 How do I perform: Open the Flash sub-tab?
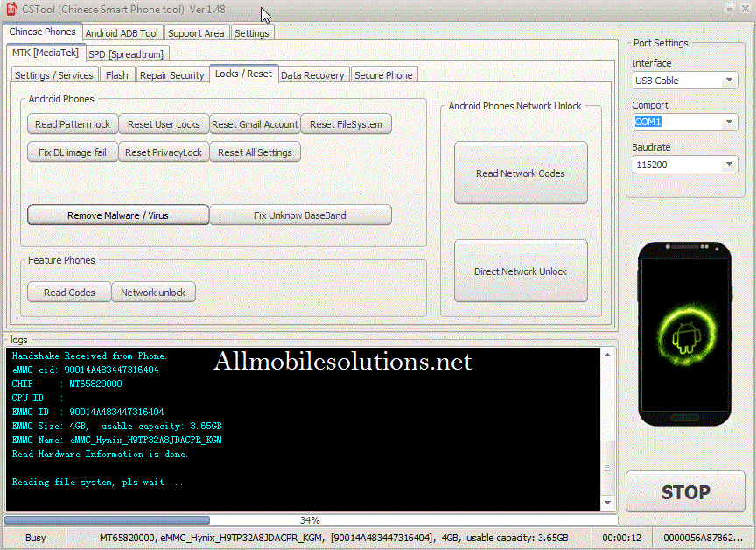pos(117,75)
